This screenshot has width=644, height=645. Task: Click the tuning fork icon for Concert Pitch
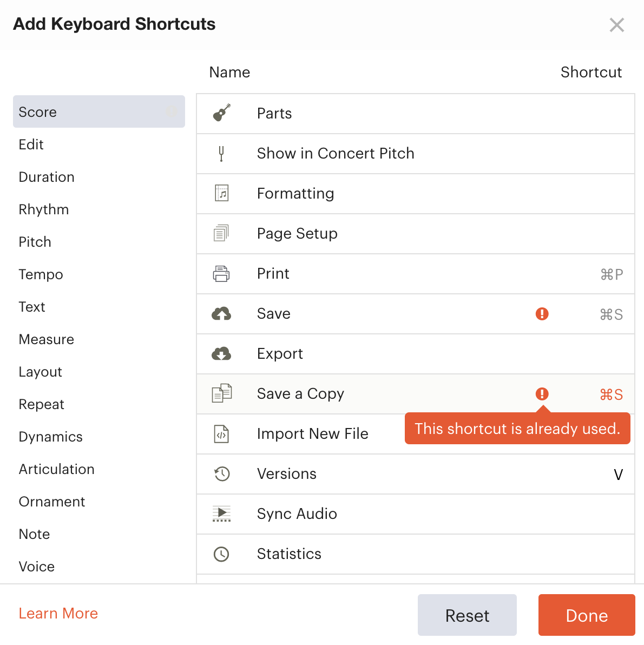click(x=221, y=154)
